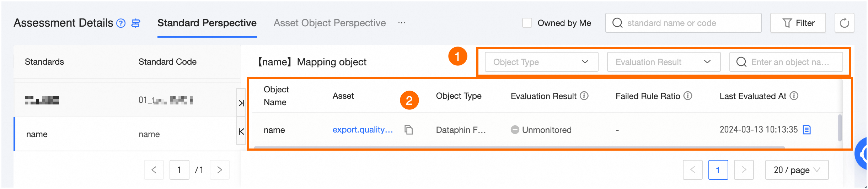The width and height of the screenshot is (868, 189).
Task: Click the refresh icon button
Action: (x=844, y=23)
